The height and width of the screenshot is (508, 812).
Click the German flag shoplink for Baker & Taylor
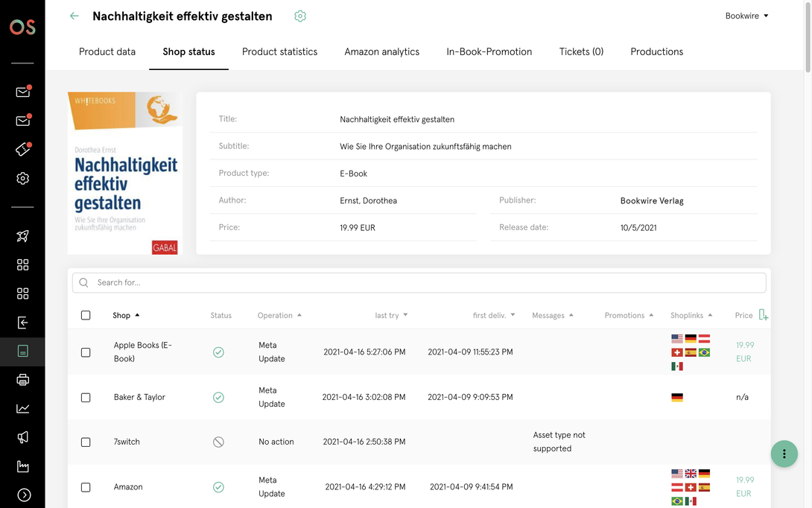click(676, 398)
